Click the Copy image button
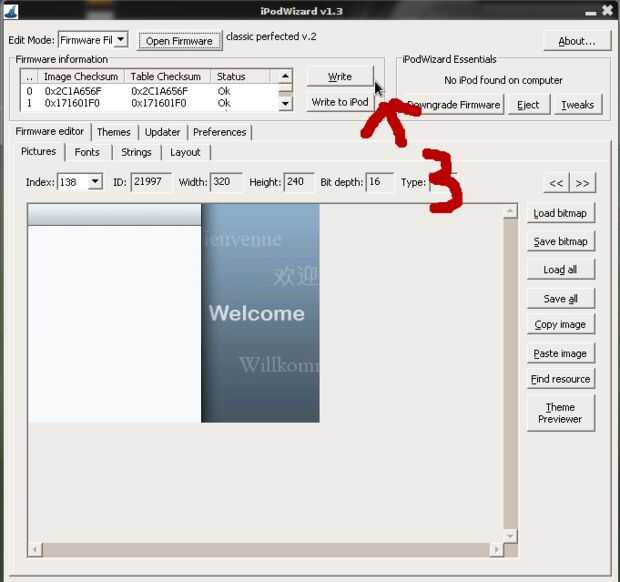Viewport: 620px width, 582px height. (x=560, y=325)
